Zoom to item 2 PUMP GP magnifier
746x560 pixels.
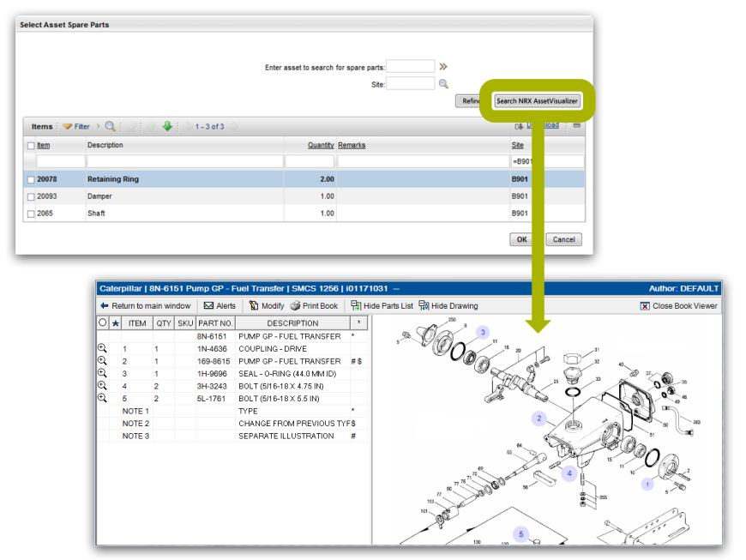tap(102, 361)
